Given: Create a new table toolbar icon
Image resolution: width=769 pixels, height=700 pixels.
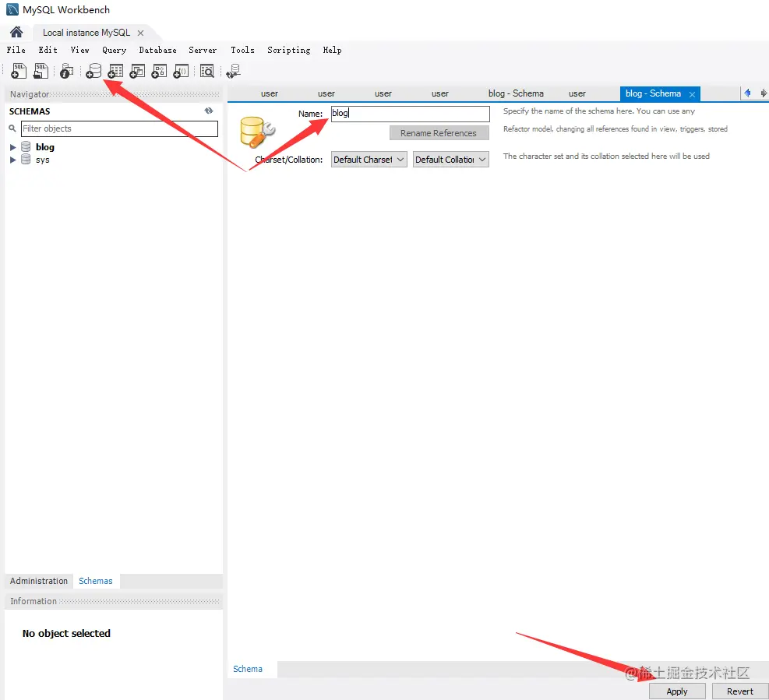Looking at the screenshot, I should 115,71.
